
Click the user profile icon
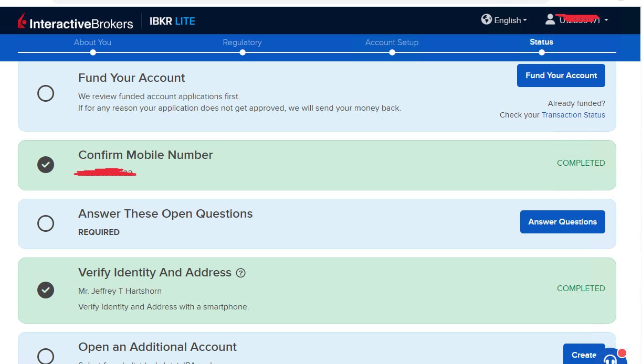(x=550, y=20)
